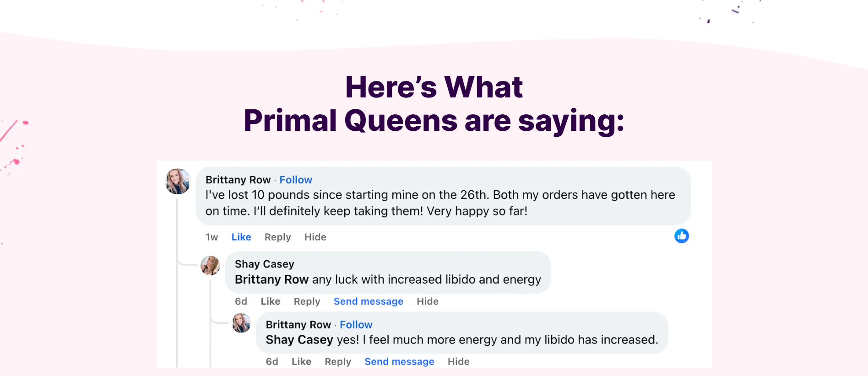This screenshot has width=868, height=376.
Task: Like Brittany Row's energy reply
Action: click(x=301, y=362)
